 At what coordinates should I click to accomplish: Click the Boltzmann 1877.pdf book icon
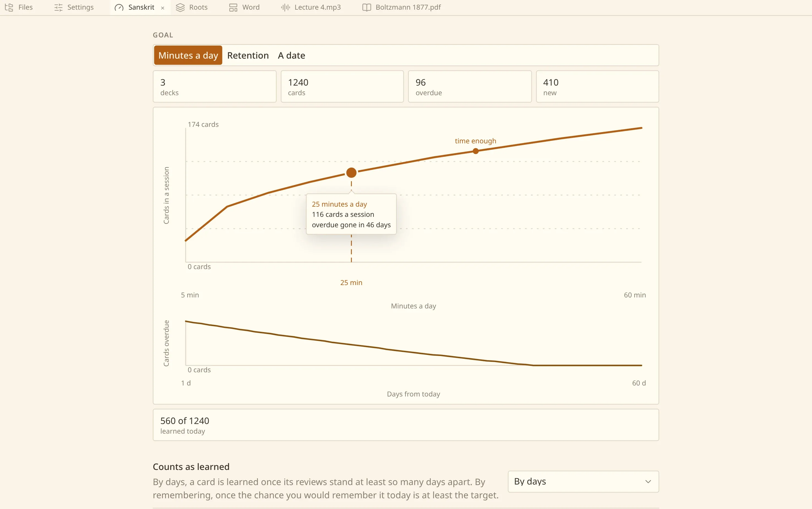[366, 7]
